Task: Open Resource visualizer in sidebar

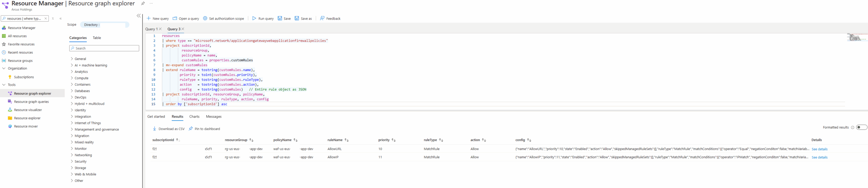Action: click(x=28, y=110)
